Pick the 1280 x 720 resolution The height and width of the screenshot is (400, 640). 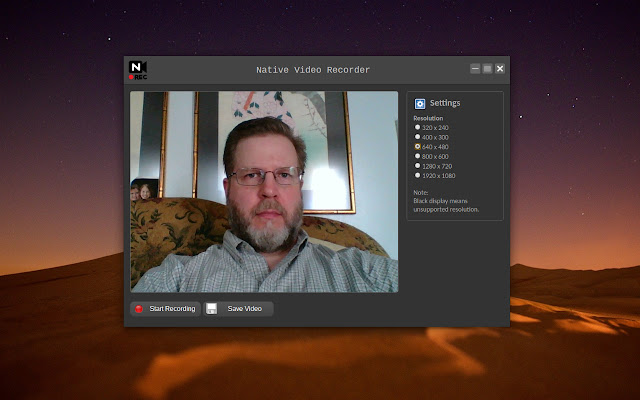[417, 166]
